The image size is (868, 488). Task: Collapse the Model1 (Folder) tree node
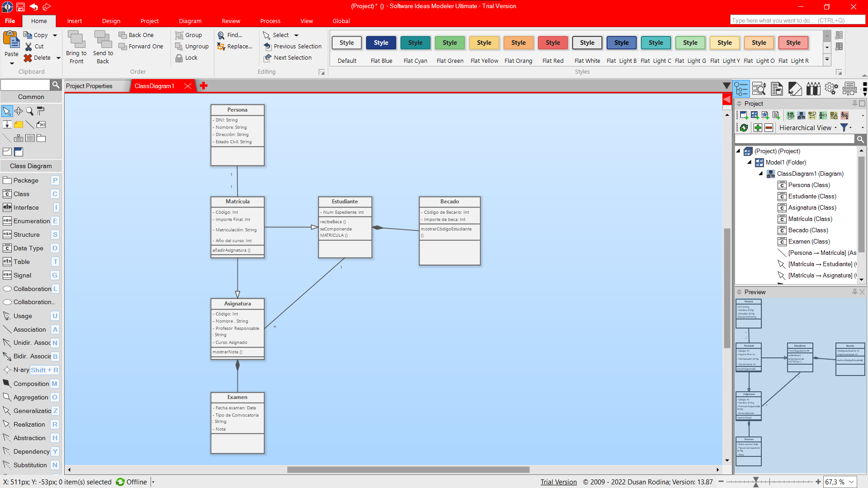(749, 162)
